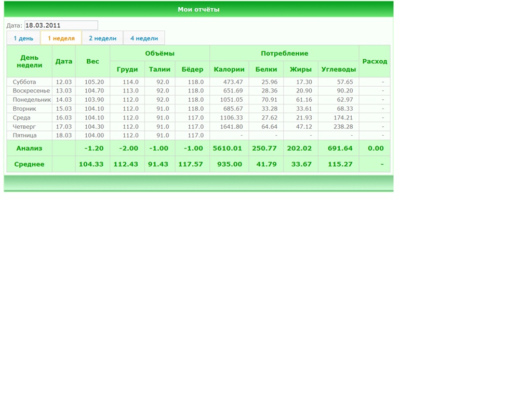Screen dimensions: 532x399
Task: Click the 'Талии' column header
Action: (x=159, y=69)
